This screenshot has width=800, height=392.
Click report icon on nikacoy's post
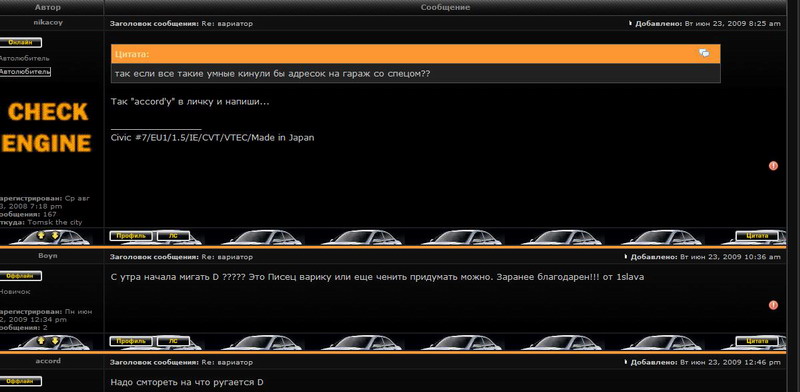point(773,165)
